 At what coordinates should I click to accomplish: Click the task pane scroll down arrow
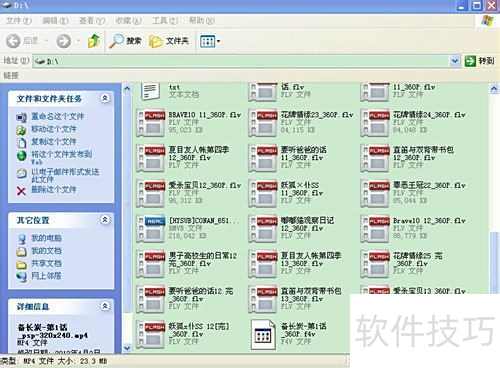(127, 348)
